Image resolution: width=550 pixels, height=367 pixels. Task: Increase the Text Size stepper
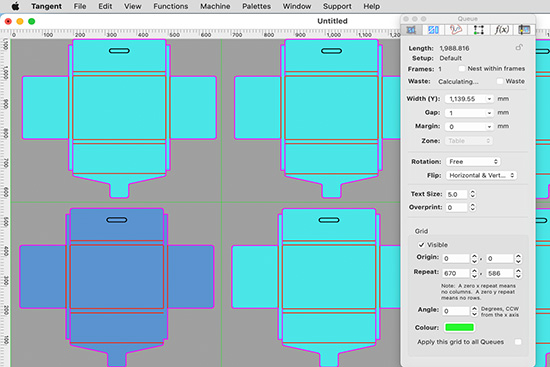pos(472,192)
